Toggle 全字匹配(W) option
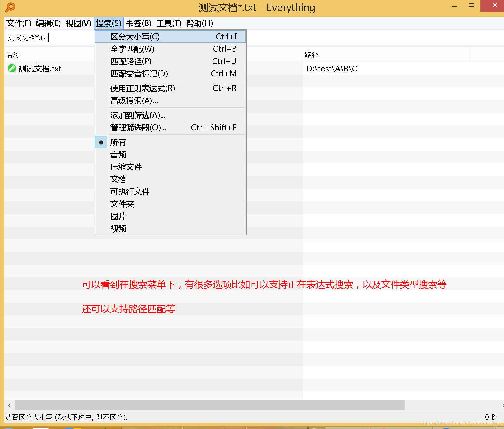Screen dimensions: 504x429 tap(170, 49)
